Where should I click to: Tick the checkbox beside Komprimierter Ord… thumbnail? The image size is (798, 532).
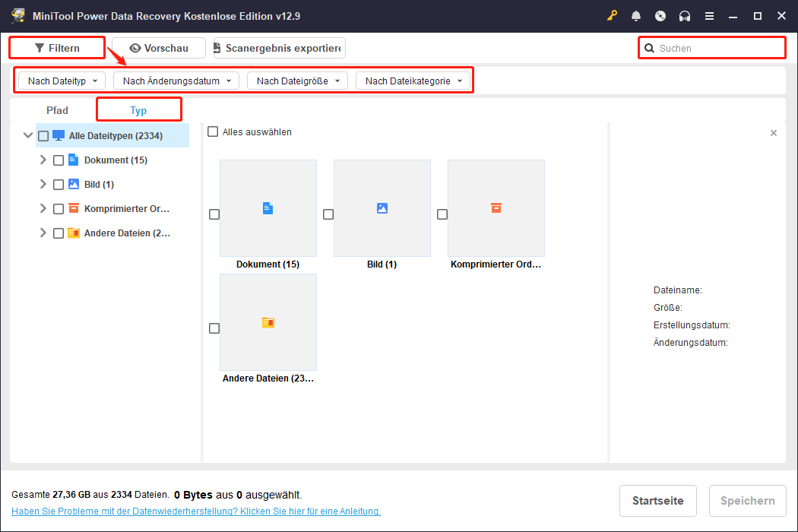[x=442, y=214]
